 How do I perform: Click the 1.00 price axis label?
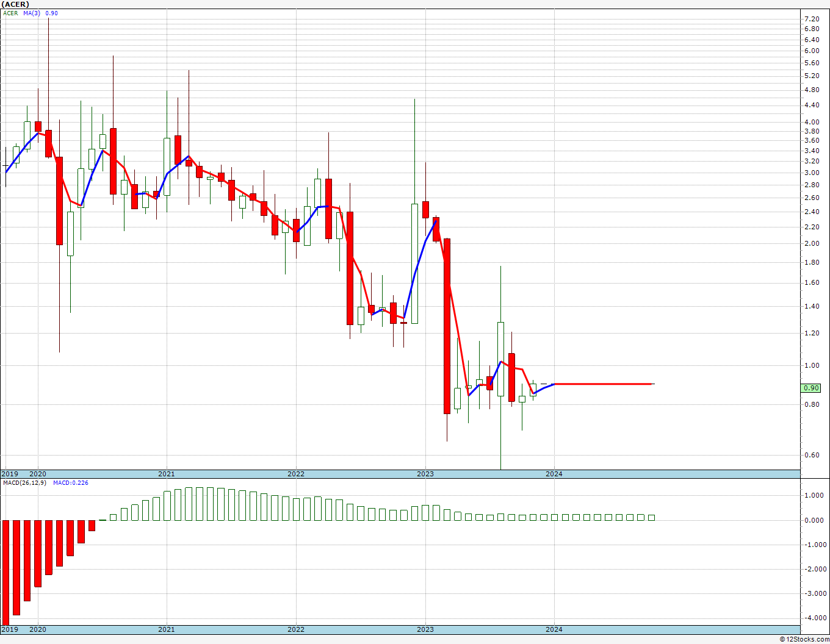click(x=812, y=365)
